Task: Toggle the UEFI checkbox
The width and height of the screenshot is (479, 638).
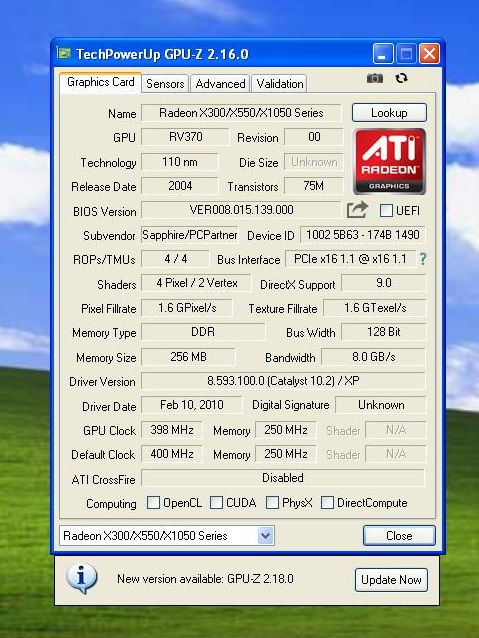Action: pyautogui.click(x=386, y=210)
